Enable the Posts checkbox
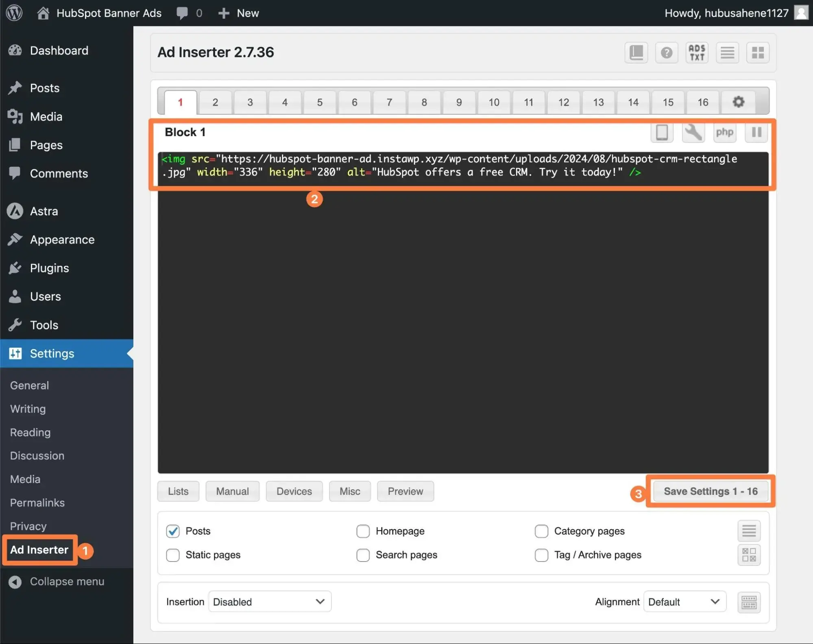 click(x=173, y=531)
